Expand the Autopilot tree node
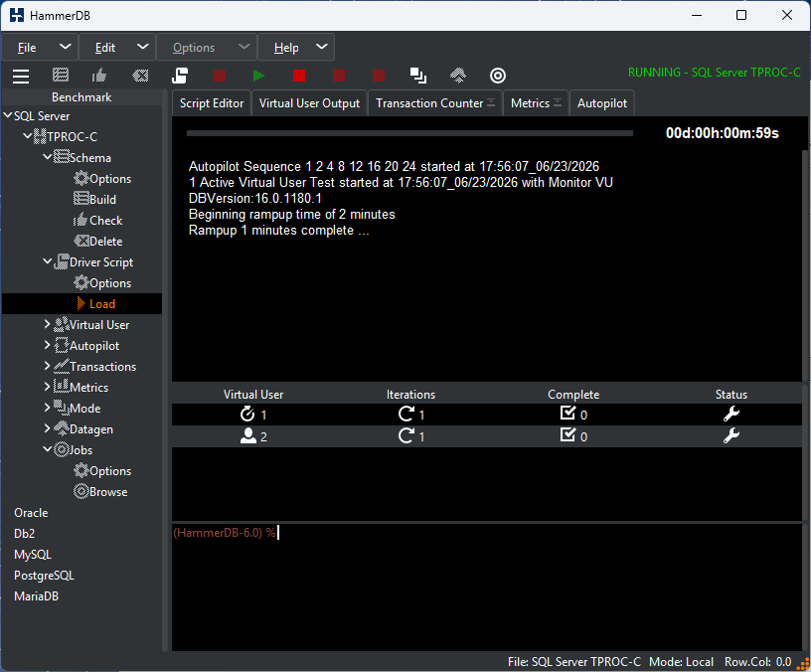The width and height of the screenshot is (811, 672). tap(48, 345)
